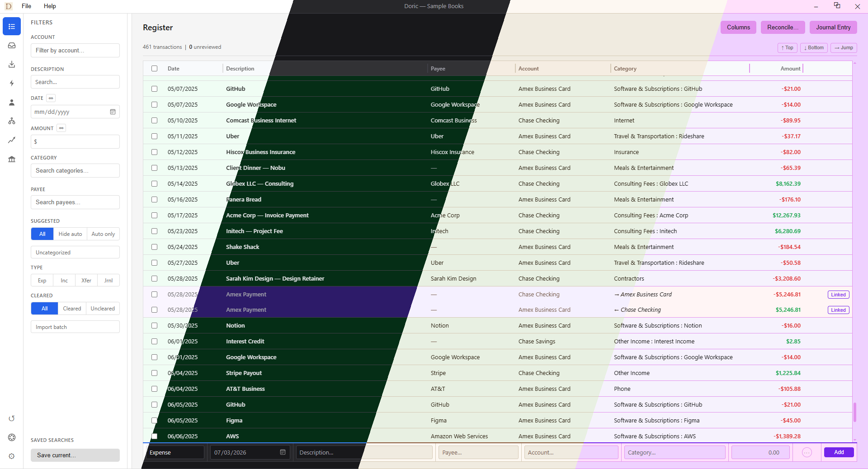
Task: Open the person payees icon in sidebar
Action: [12, 103]
